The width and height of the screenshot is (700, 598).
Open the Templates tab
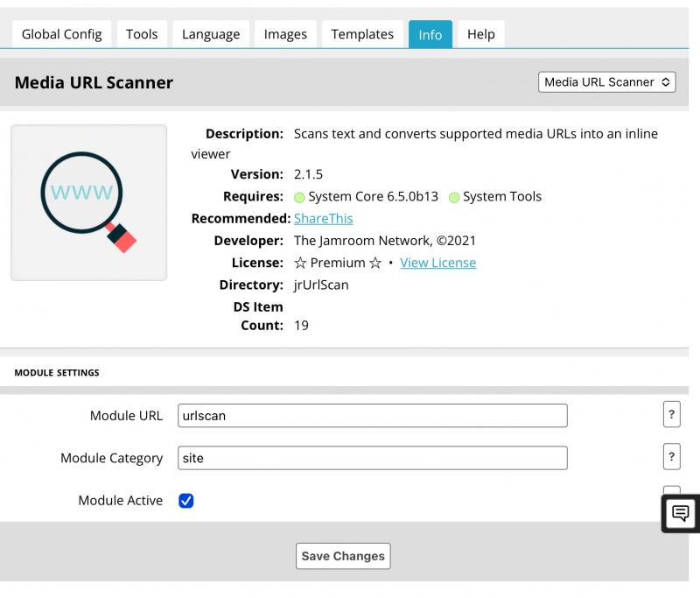tap(362, 34)
